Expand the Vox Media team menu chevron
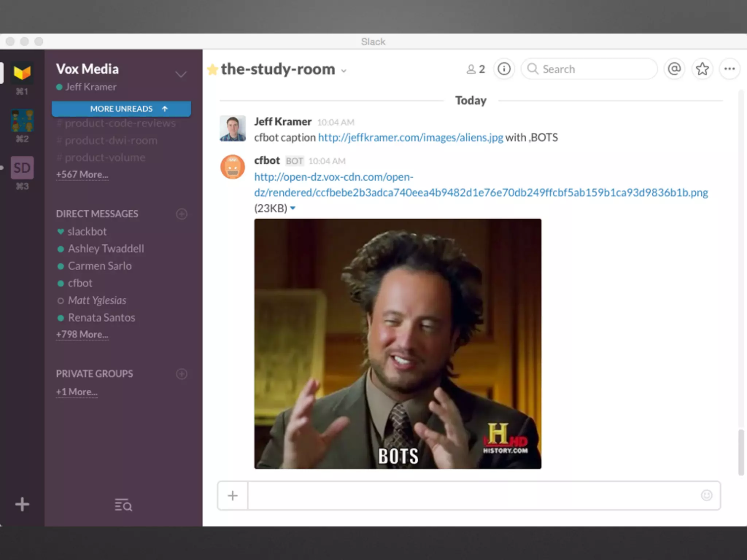This screenshot has width=747, height=560. [x=181, y=75]
